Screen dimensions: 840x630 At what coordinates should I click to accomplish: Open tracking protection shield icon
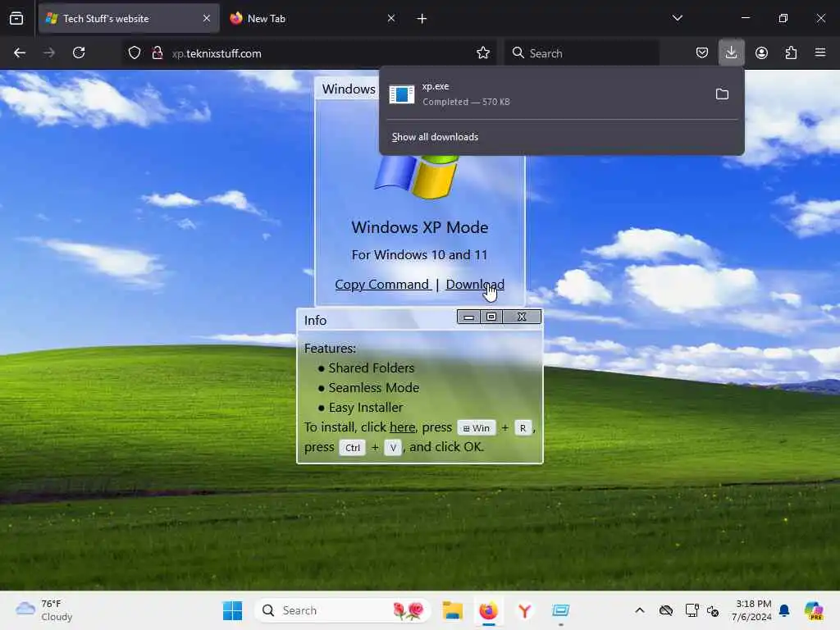(x=135, y=53)
